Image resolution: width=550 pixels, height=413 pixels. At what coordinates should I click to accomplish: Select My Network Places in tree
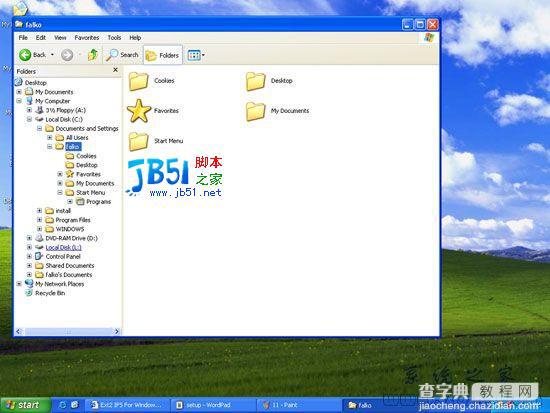click(60, 284)
